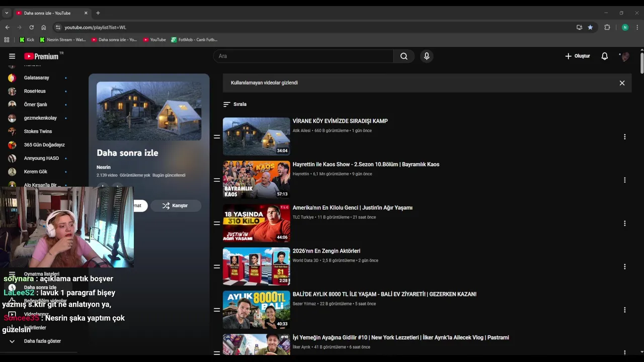Open browser extensions puzzle icon
This screenshot has height=362, width=644.
coord(607,27)
